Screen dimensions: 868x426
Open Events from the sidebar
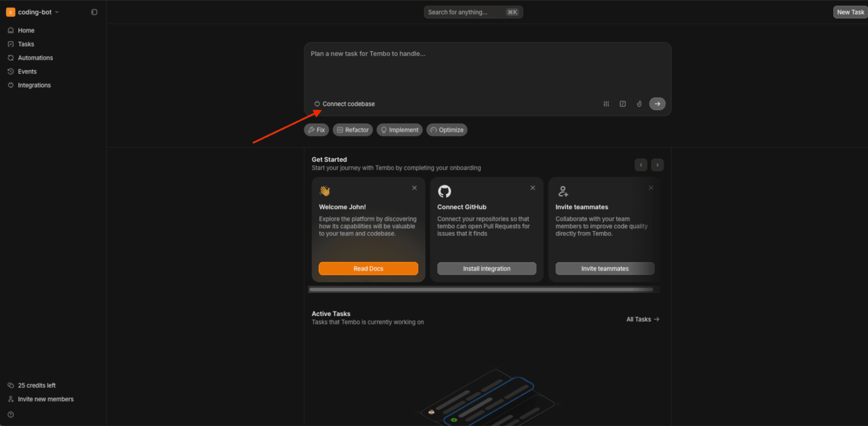pyautogui.click(x=27, y=71)
